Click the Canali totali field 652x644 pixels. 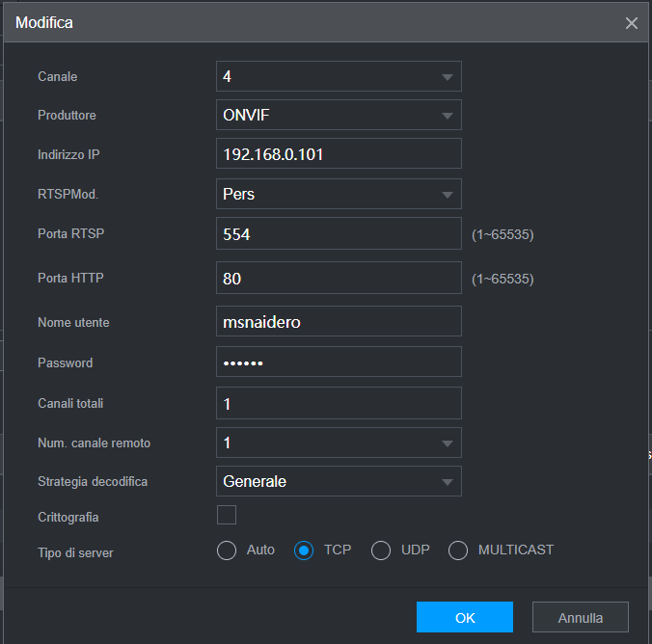[x=339, y=403]
